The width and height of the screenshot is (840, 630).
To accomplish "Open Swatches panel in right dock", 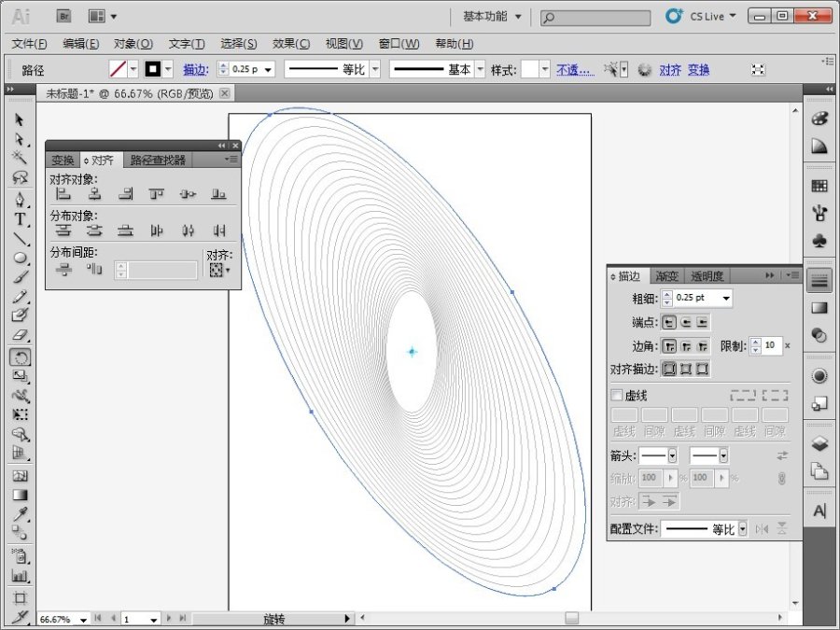I will click(819, 186).
